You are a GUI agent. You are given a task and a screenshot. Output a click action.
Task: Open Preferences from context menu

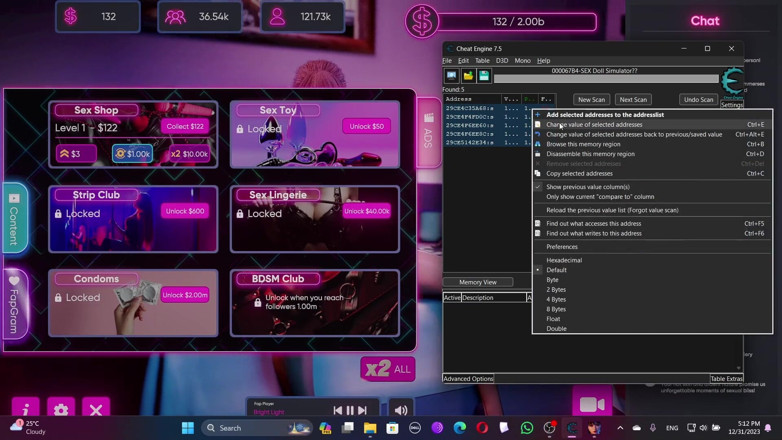click(652, 247)
